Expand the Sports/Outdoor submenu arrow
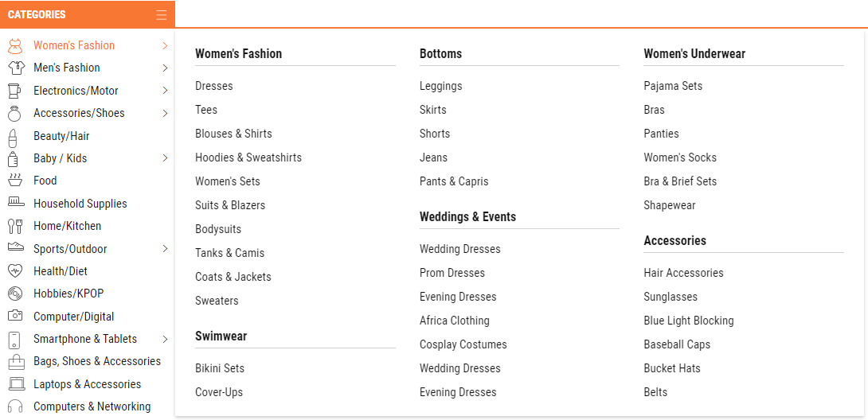Viewport: 868px width, 420px height. point(165,249)
